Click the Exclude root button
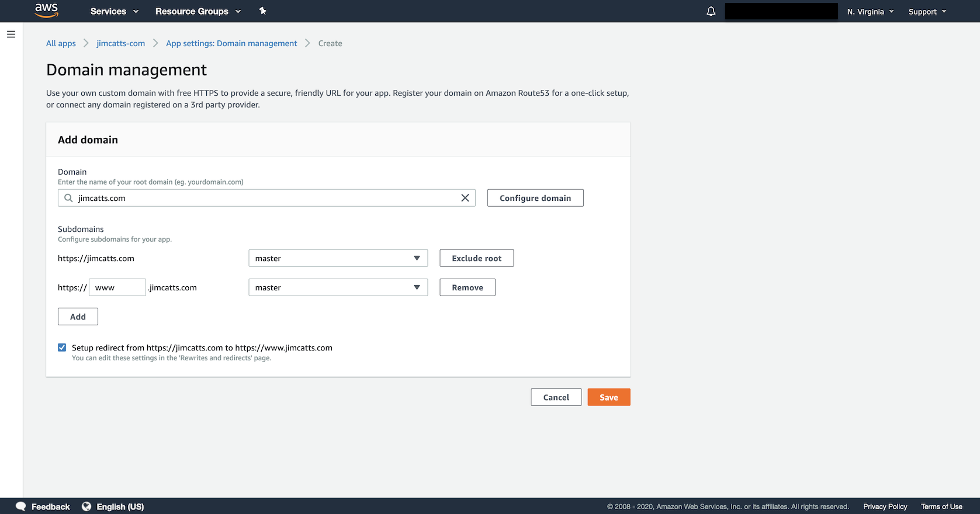Viewport: 980px width, 514px height. [477, 258]
